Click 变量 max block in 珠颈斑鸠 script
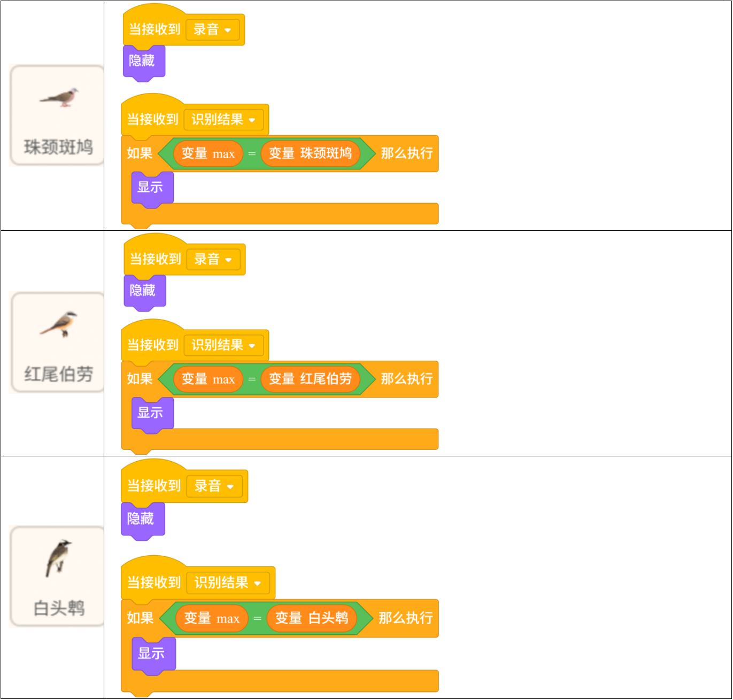Screen dimensions: 733x700 (x=208, y=154)
